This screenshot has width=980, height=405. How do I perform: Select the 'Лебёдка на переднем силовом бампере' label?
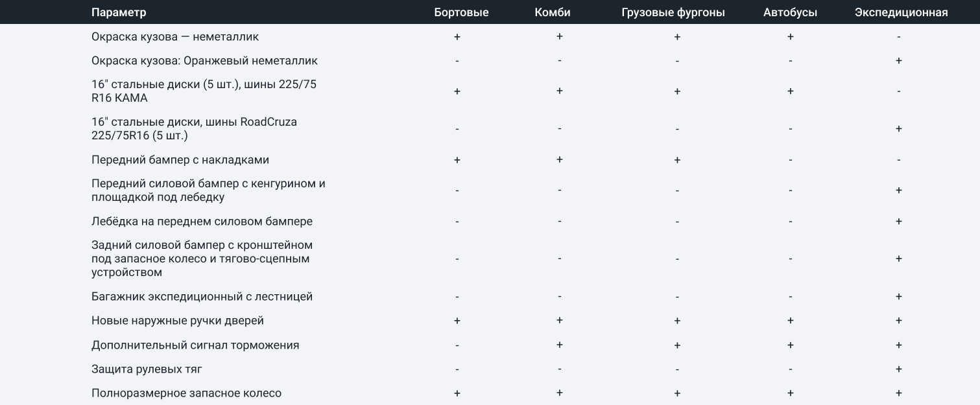[x=202, y=222]
